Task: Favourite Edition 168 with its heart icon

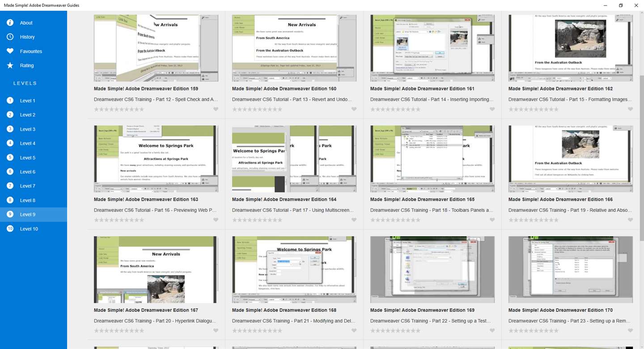Action: (x=354, y=331)
